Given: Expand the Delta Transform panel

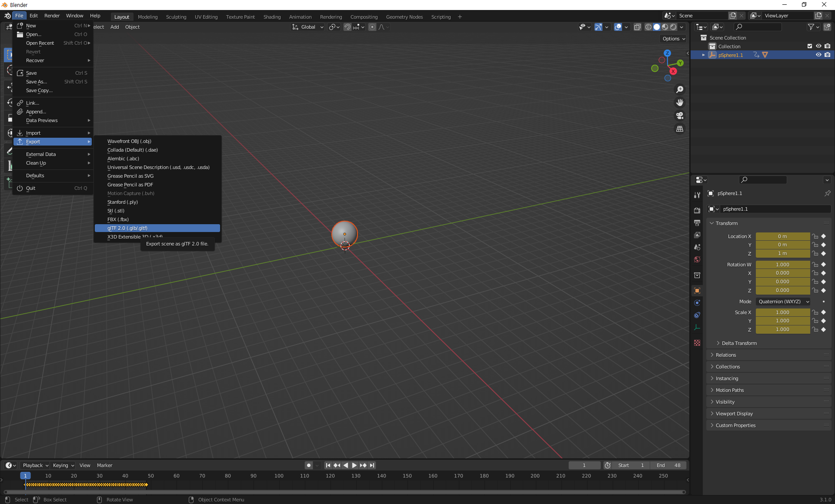Looking at the screenshot, I should [x=739, y=343].
